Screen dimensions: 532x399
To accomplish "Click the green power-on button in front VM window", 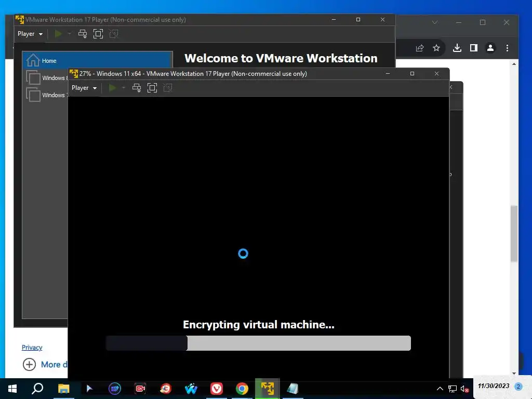I will tap(112, 88).
